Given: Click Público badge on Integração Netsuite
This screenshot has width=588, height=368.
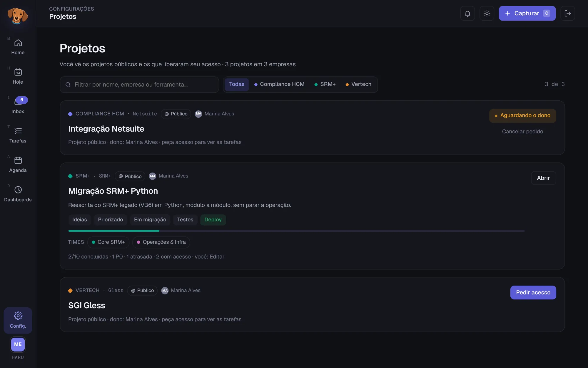Looking at the screenshot, I should pyautogui.click(x=176, y=114).
